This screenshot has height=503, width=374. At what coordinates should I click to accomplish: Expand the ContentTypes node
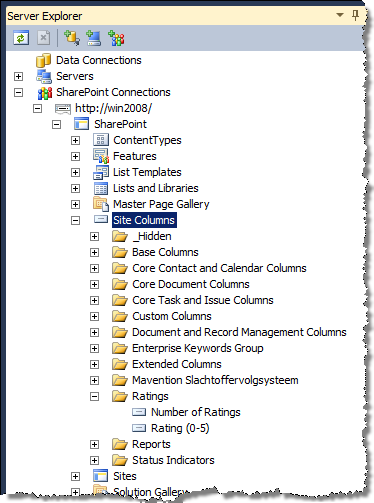[75, 140]
